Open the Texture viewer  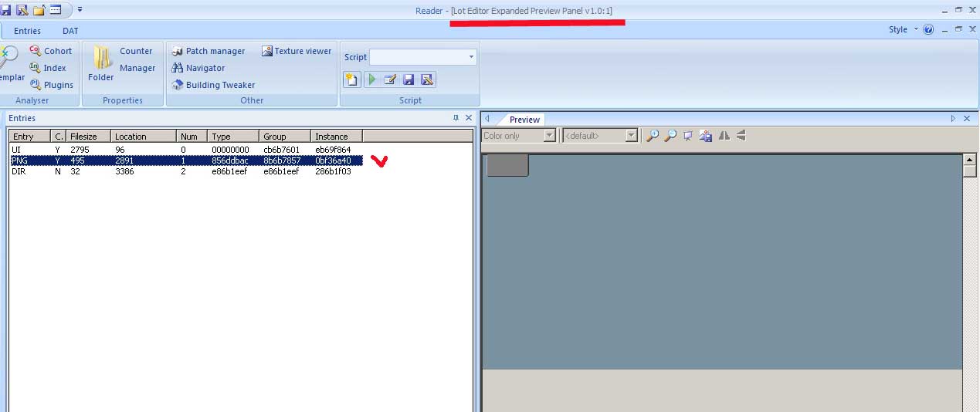(x=297, y=51)
